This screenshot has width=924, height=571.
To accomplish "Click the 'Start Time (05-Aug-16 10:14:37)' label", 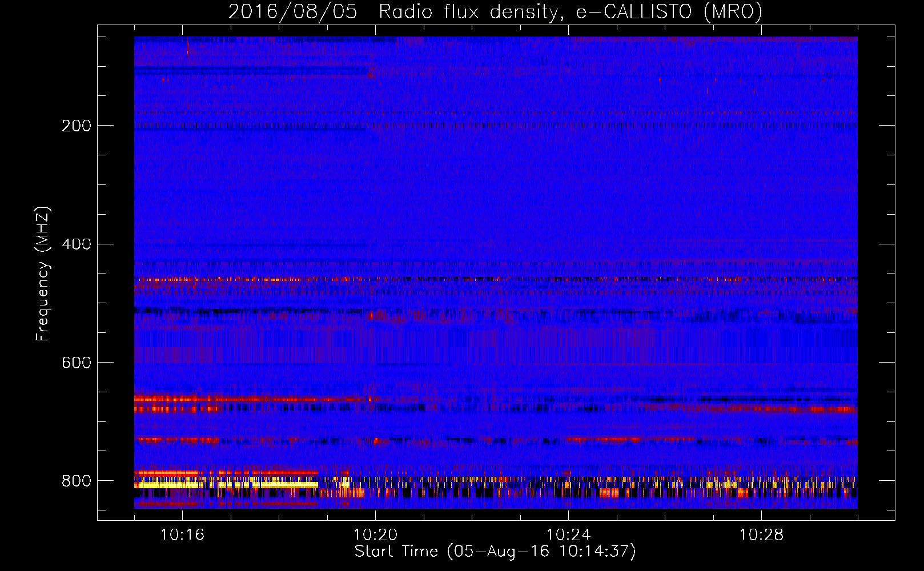I will [x=495, y=552].
